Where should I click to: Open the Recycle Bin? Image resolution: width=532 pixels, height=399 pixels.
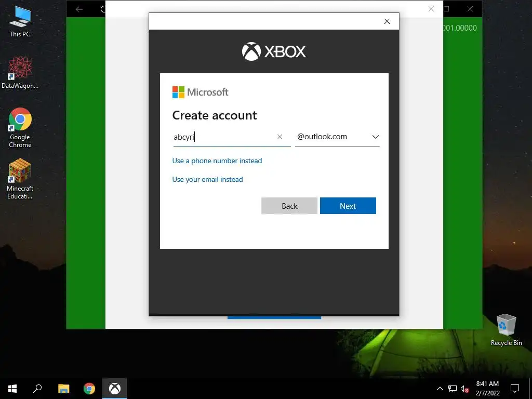click(x=506, y=330)
